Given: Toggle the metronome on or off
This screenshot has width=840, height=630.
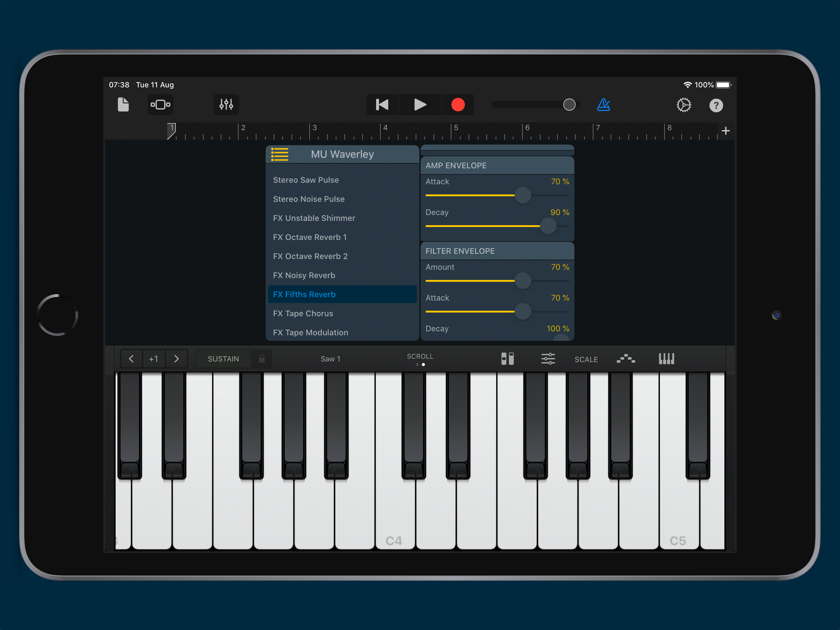Looking at the screenshot, I should click(x=603, y=105).
